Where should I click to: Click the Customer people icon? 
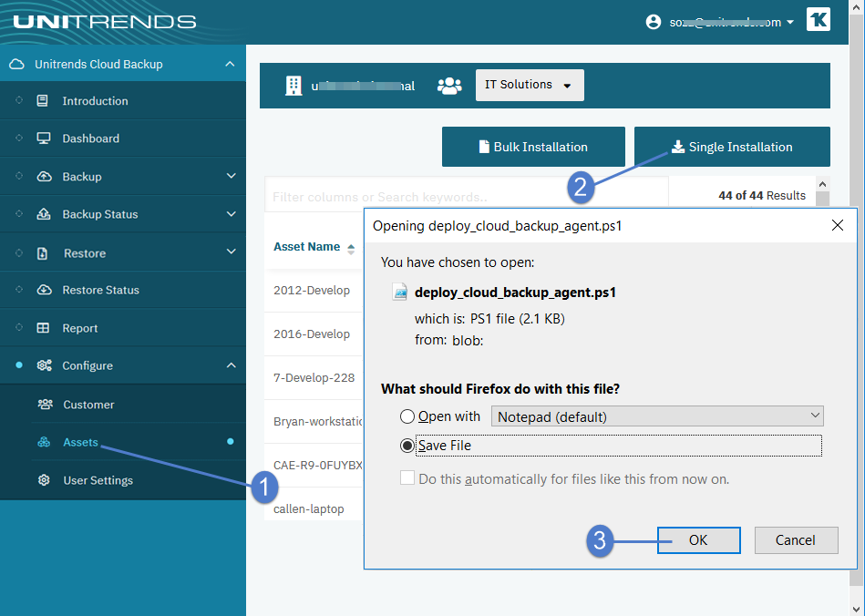(x=46, y=405)
